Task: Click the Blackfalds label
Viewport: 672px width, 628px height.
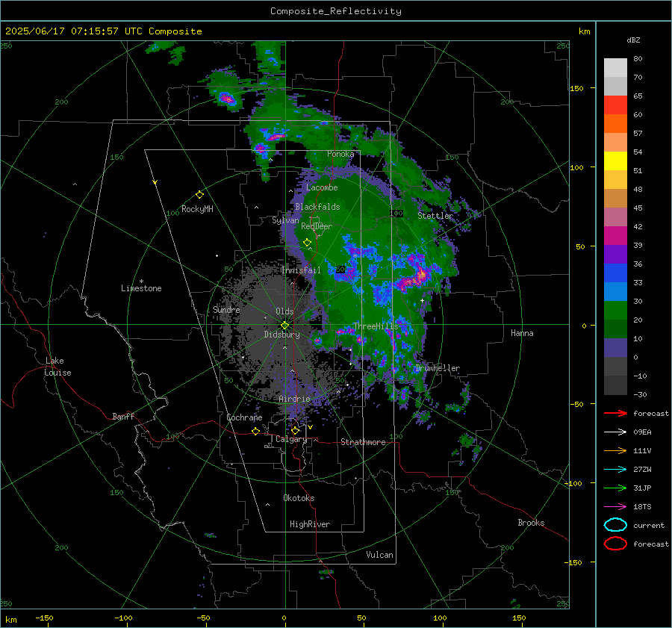Action: pos(317,207)
